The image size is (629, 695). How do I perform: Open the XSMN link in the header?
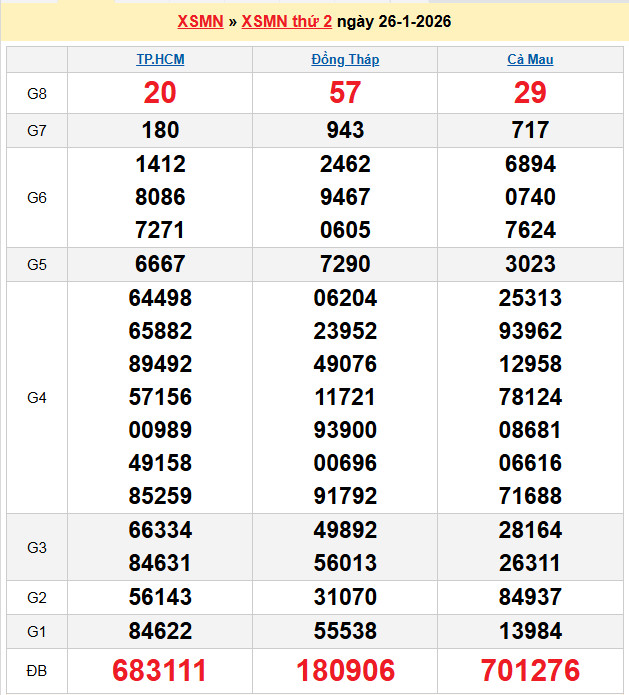click(x=200, y=21)
